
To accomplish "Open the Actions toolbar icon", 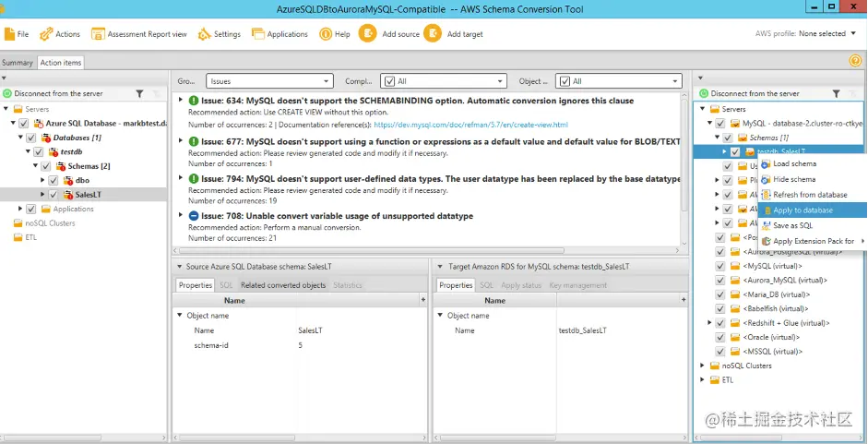I will coord(46,34).
